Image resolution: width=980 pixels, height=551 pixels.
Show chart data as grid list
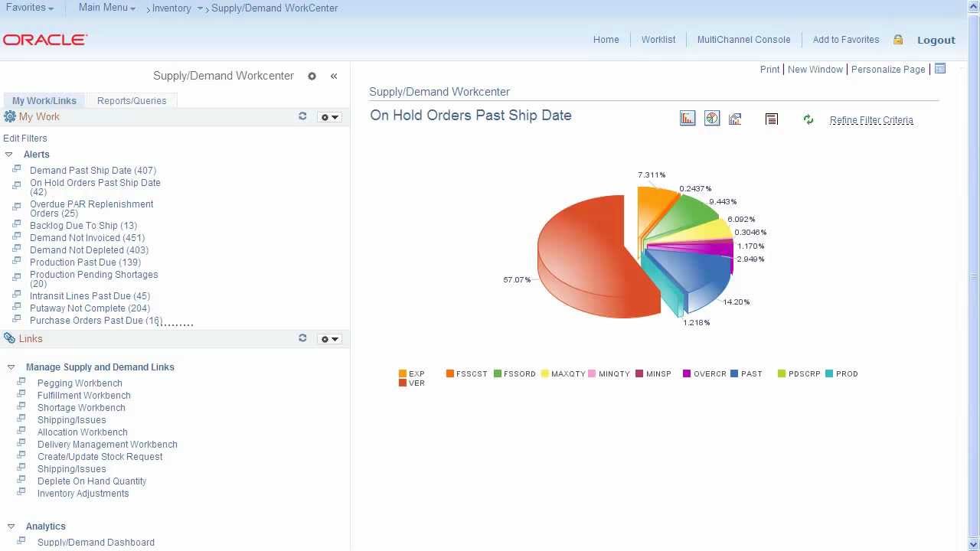click(x=772, y=119)
